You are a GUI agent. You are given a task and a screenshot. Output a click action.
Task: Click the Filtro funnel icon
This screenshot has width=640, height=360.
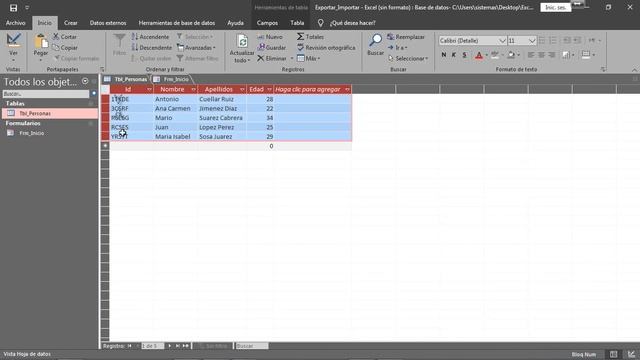tap(120, 41)
